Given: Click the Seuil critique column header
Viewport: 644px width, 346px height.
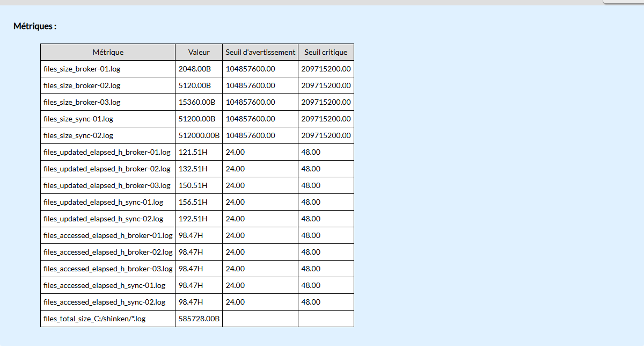Looking at the screenshot, I should tap(326, 52).
